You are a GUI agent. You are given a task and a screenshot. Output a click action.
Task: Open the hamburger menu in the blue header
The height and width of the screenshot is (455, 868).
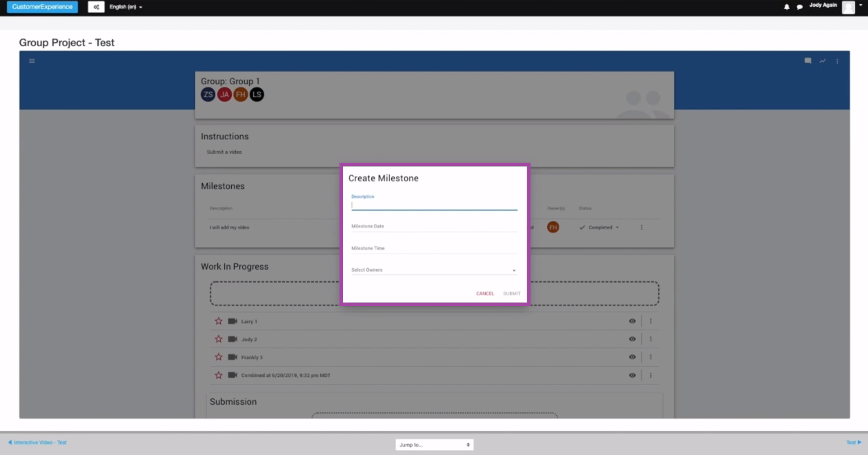(x=32, y=61)
